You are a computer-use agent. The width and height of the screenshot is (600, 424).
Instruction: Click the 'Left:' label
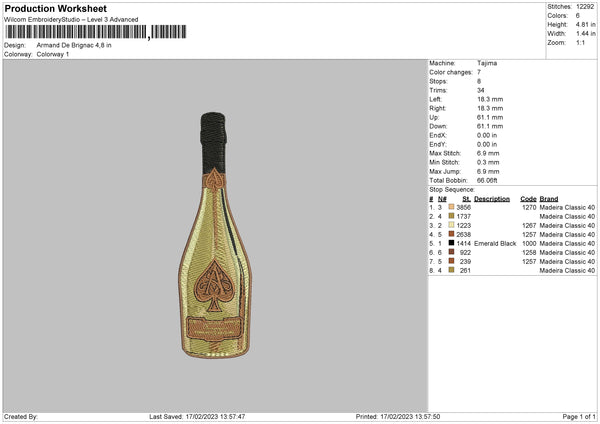point(435,99)
